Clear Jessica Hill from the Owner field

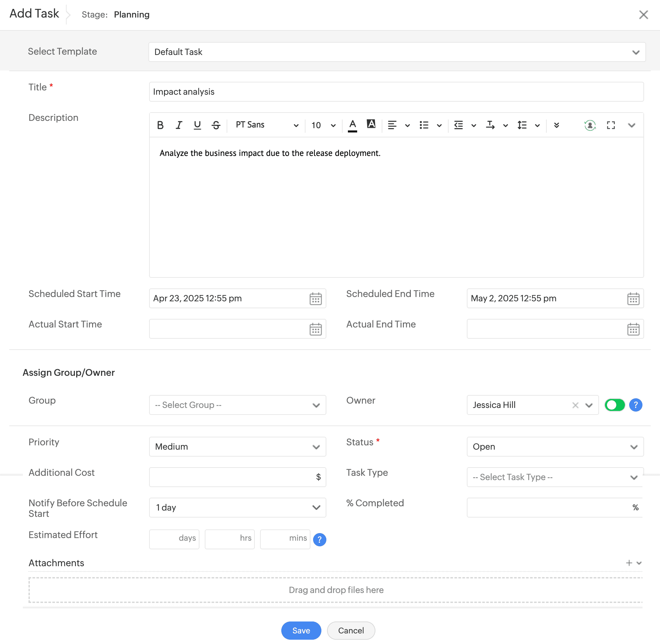[575, 405]
